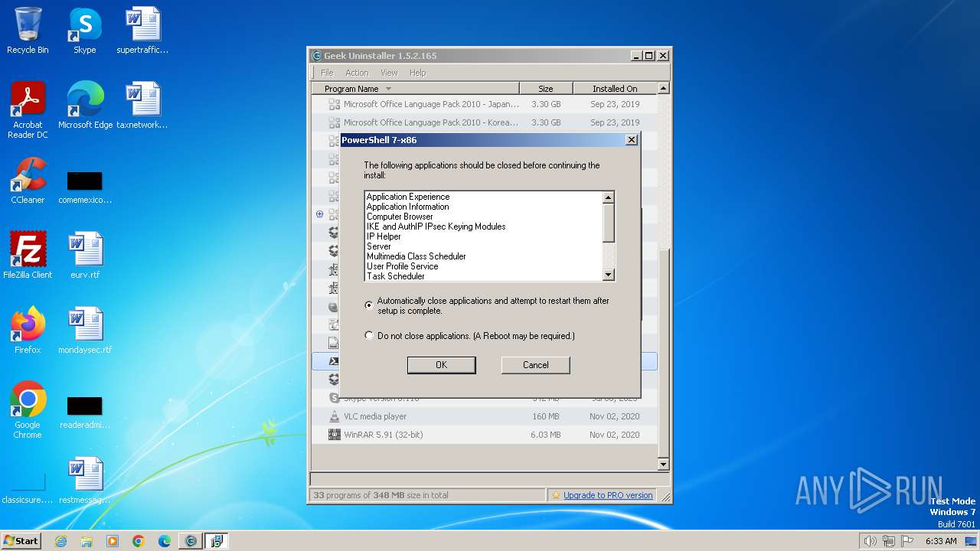The image size is (980, 551).
Task: Open the media player taskbar icon
Action: coord(113,541)
